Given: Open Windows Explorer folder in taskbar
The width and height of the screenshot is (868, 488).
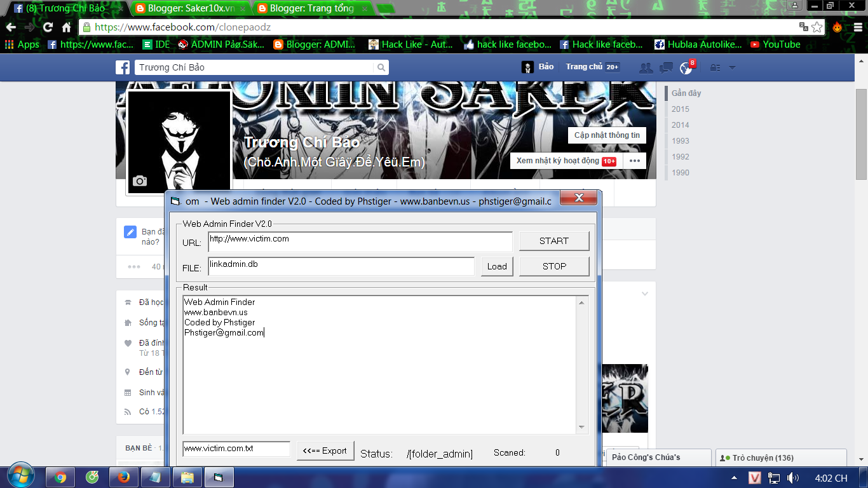Looking at the screenshot, I should pyautogui.click(x=187, y=477).
